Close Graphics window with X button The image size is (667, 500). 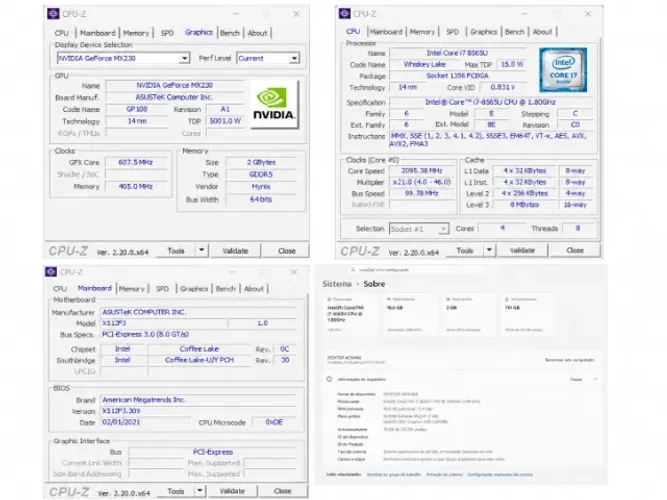[x=296, y=14]
